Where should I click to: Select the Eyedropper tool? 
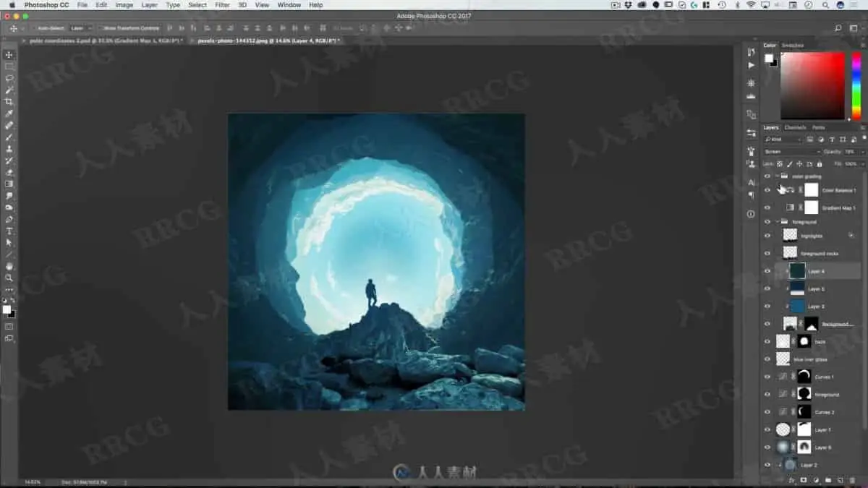point(9,114)
